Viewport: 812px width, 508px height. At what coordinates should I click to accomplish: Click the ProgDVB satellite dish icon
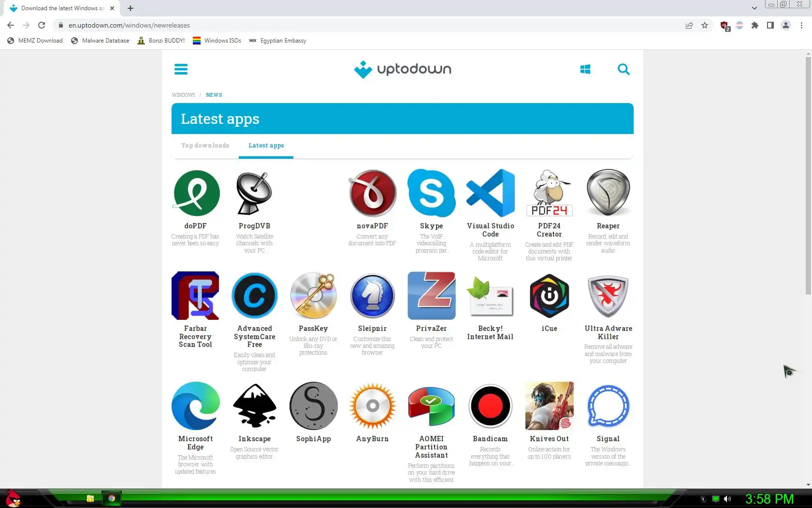pyautogui.click(x=255, y=193)
